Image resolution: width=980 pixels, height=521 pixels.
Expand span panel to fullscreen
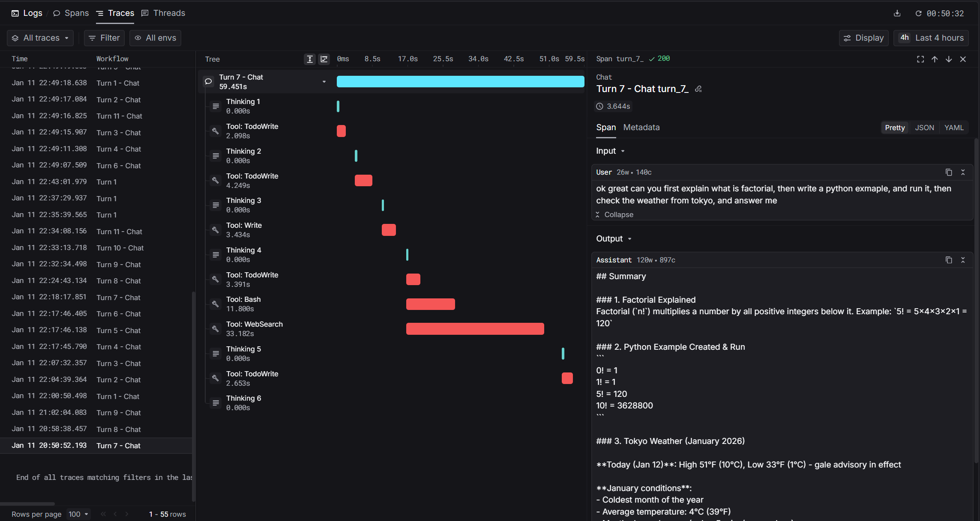(x=920, y=59)
